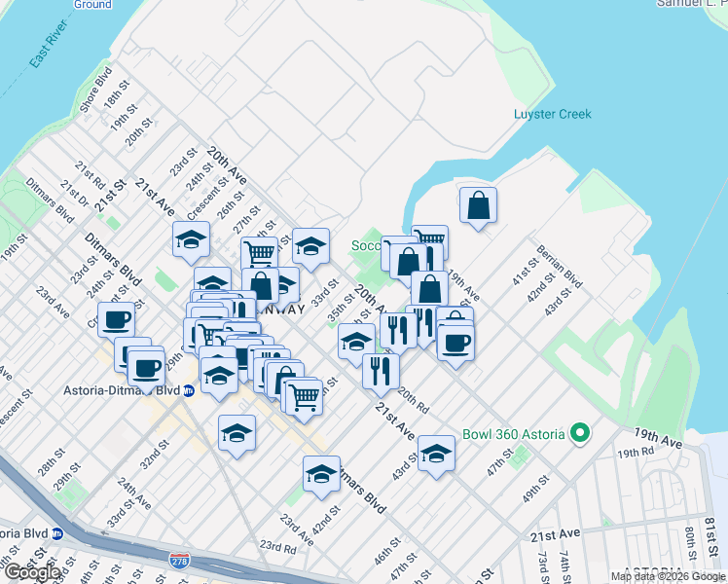728x584 pixels.
Task: Click the Astoria-Ditmars Blvd station label
Action: tap(122, 390)
